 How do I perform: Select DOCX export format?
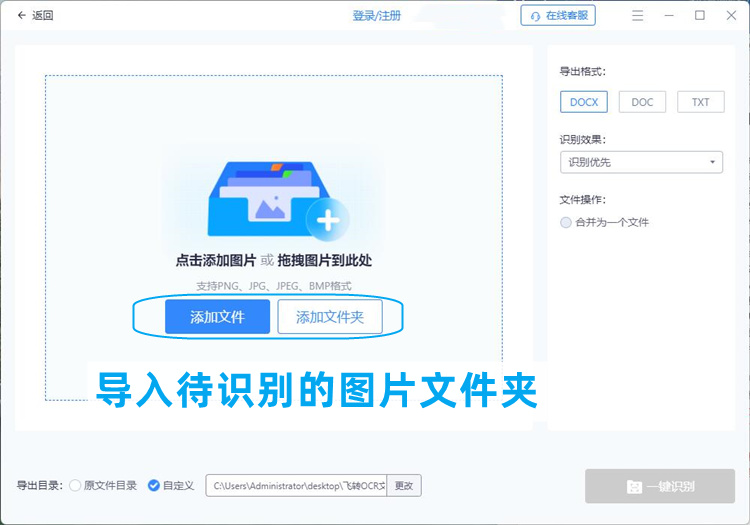584,102
